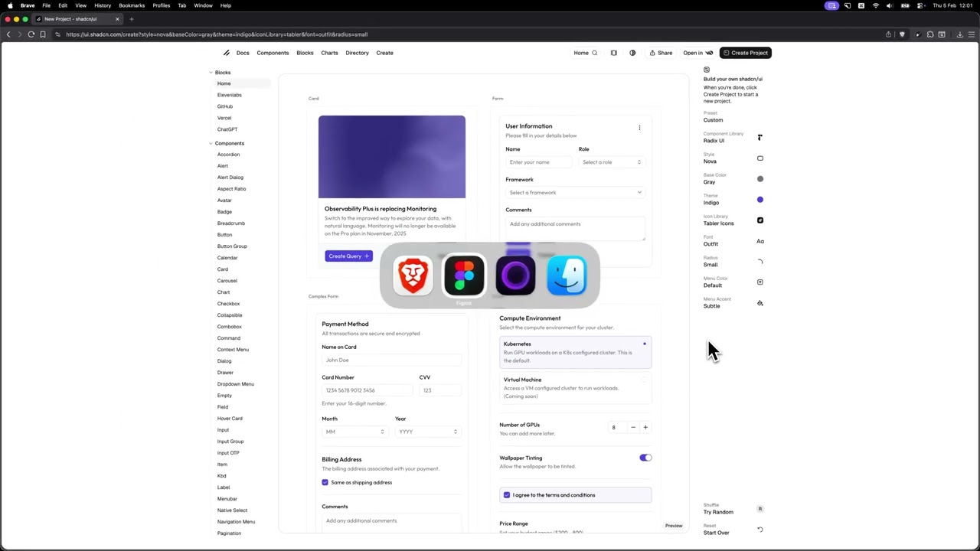Screen dimensions: 980x551
Task: Select Finder in the app switcher
Action: [567, 275]
